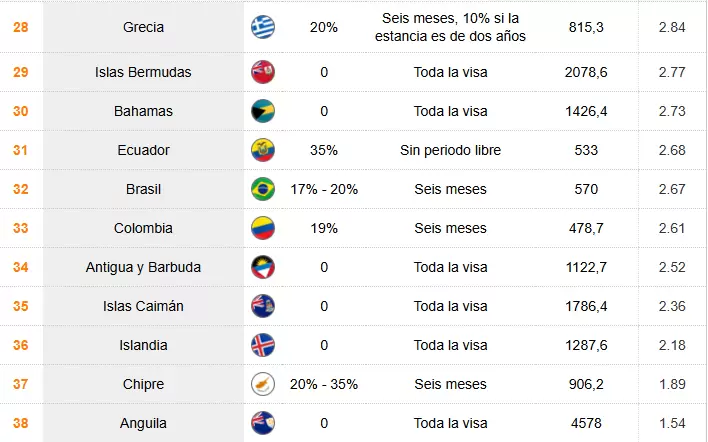Click the Islandia score 2.18

click(672, 345)
